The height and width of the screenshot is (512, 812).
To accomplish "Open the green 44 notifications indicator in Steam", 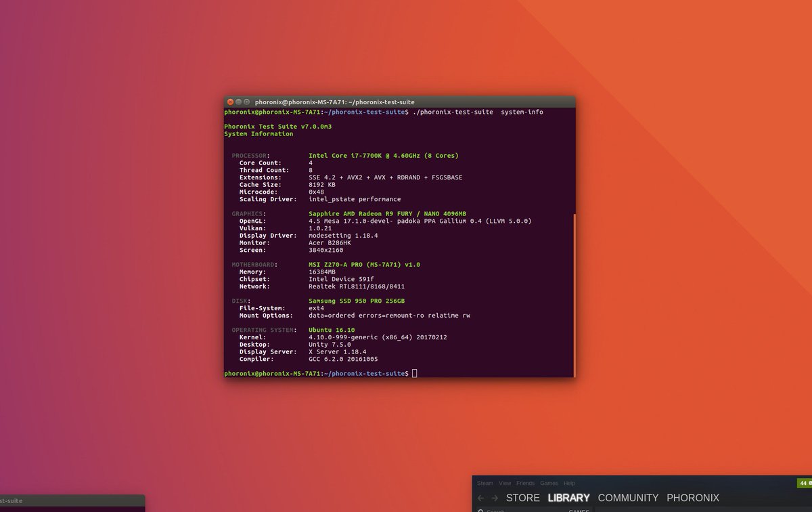I will [805, 483].
